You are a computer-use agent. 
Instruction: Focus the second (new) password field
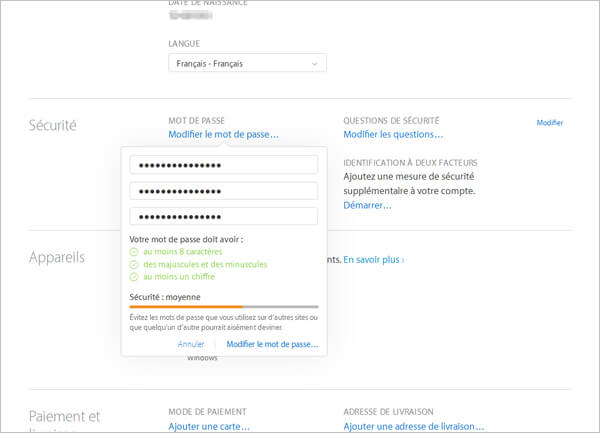coord(223,191)
